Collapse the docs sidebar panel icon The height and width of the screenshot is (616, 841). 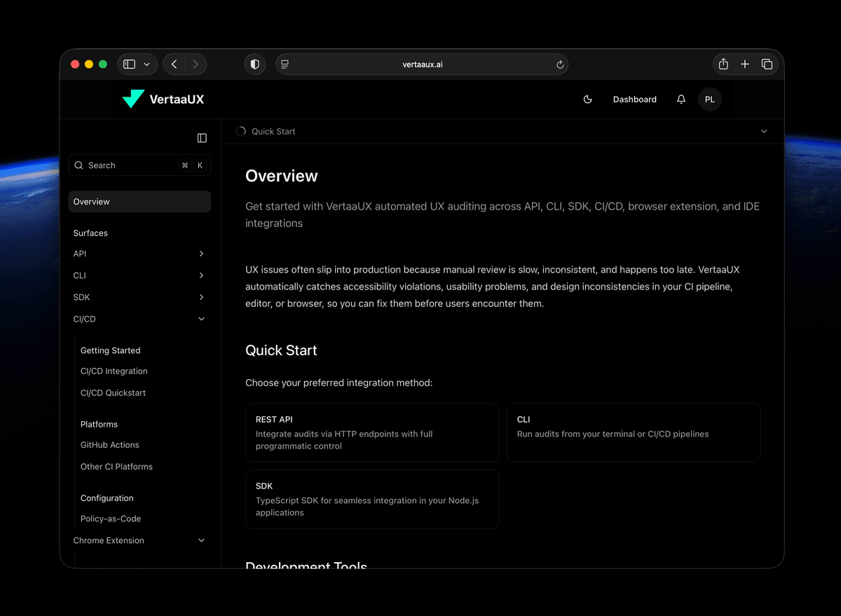[x=202, y=137]
